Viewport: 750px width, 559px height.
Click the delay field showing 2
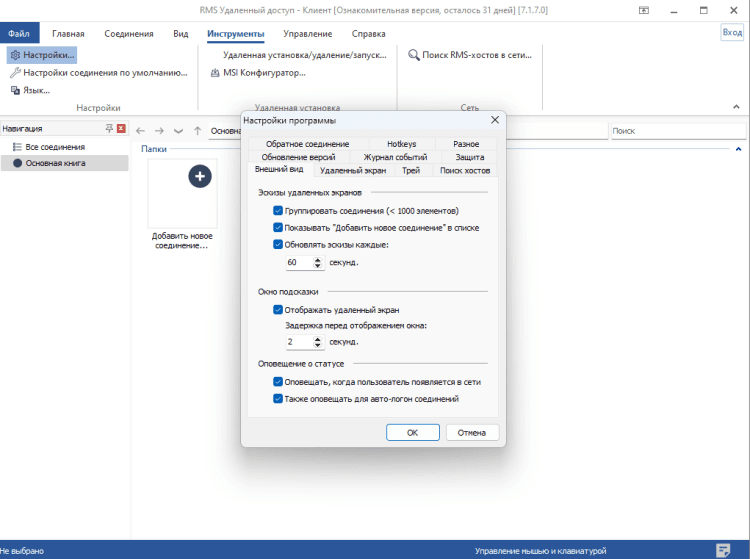[x=299, y=341]
